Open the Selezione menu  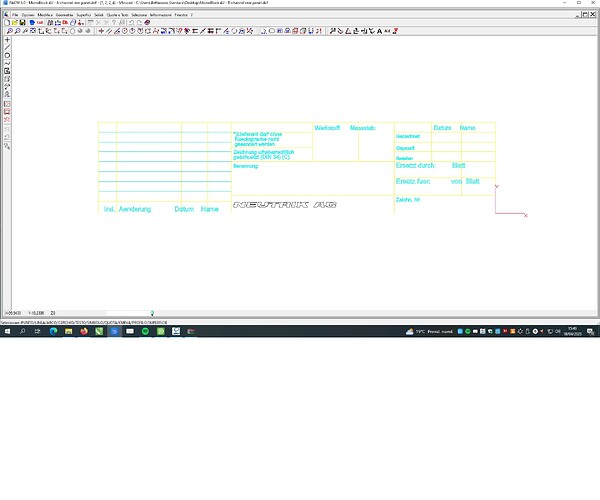pyautogui.click(x=139, y=15)
